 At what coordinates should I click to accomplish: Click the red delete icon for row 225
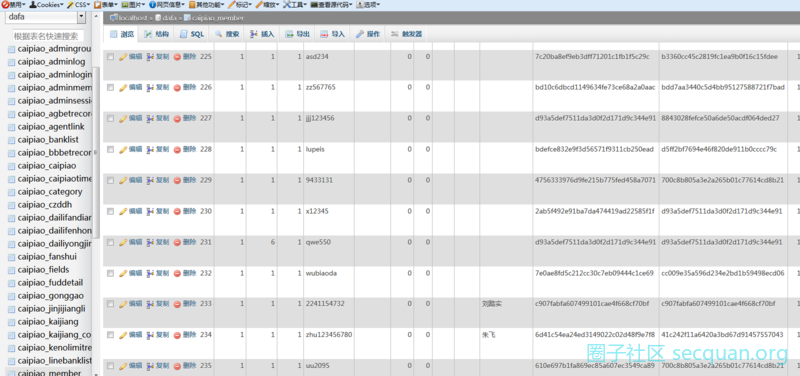pos(177,57)
